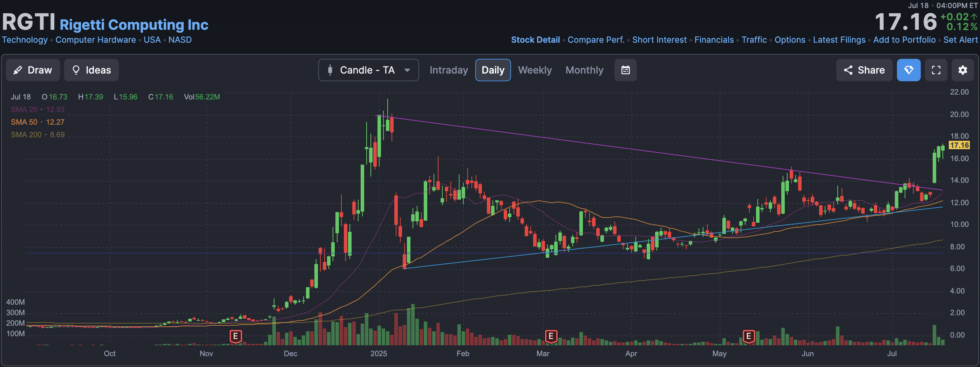Open chart settings gear
Screen dimensions: 980x367
pos(962,70)
